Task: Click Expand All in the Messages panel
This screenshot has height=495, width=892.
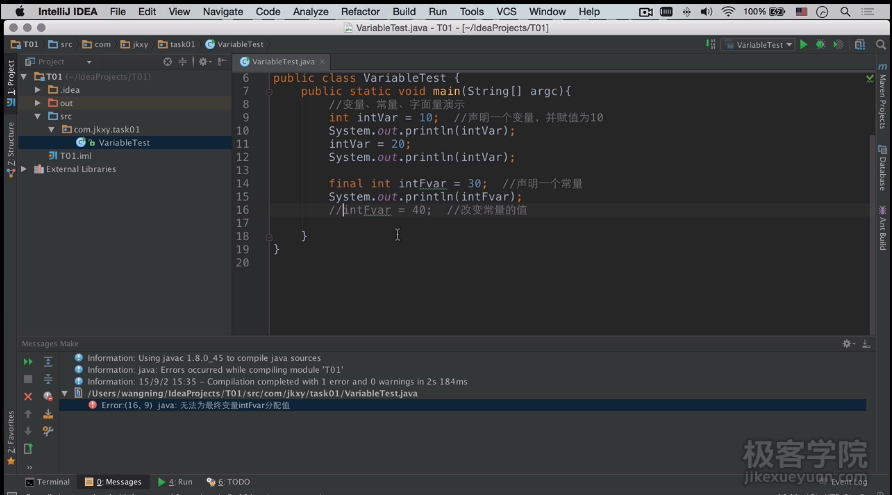Action: pyautogui.click(x=47, y=362)
